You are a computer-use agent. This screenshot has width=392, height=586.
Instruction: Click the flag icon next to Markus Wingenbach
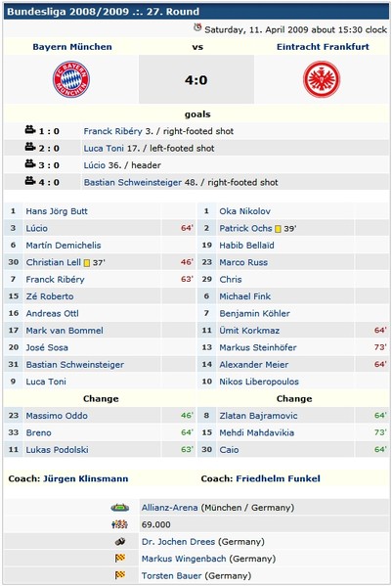(120, 559)
